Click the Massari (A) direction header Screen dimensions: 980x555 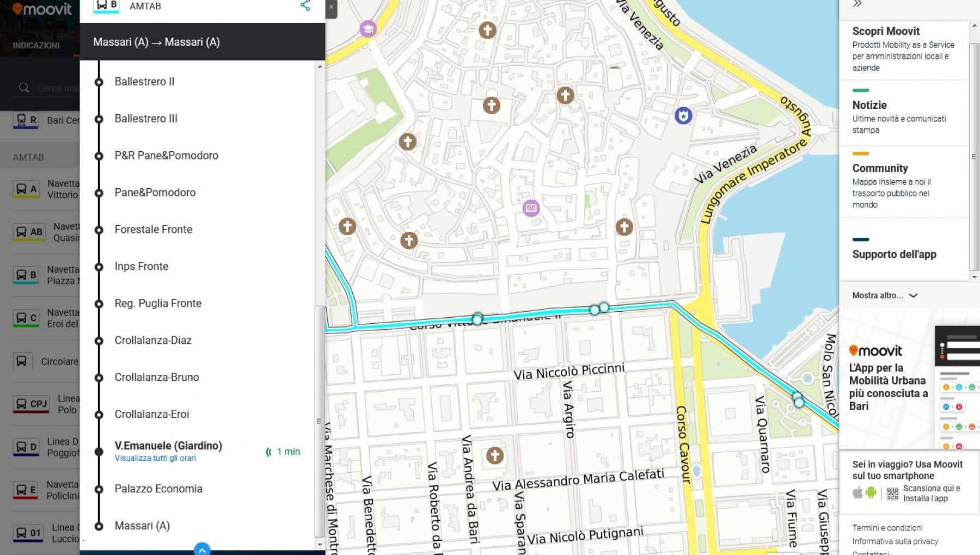pos(203,42)
